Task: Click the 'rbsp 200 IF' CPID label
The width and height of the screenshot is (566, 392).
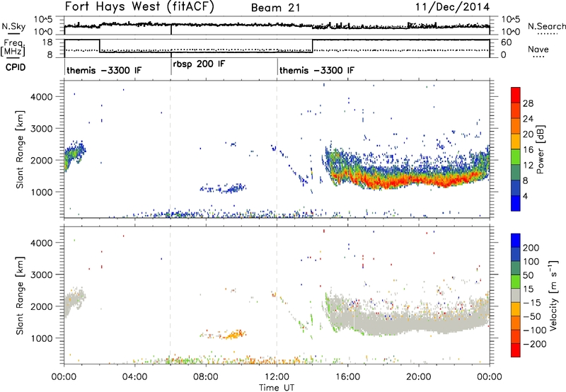Action: pos(199,64)
